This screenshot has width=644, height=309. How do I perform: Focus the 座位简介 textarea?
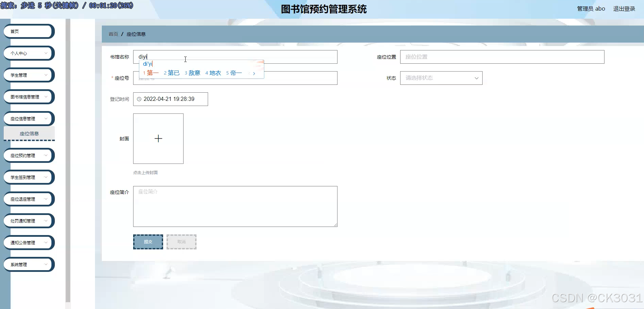pos(235,206)
